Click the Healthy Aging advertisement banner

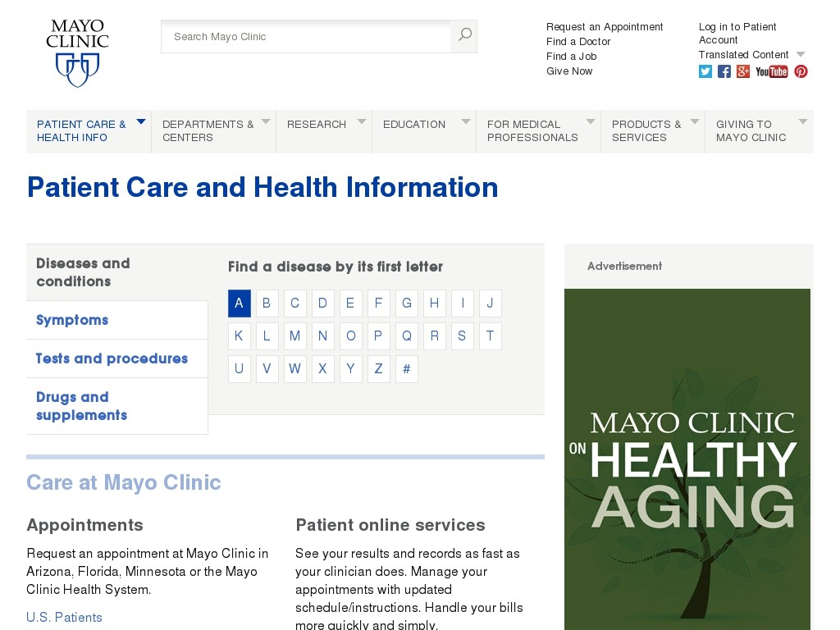click(687, 459)
